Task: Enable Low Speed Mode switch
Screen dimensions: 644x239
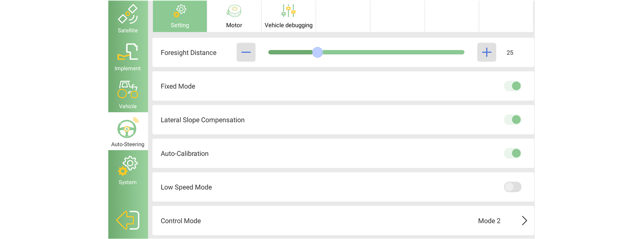Action: [513, 187]
